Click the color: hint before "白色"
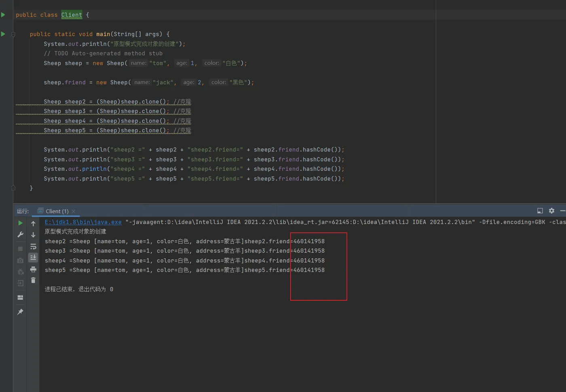 (211, 63)
